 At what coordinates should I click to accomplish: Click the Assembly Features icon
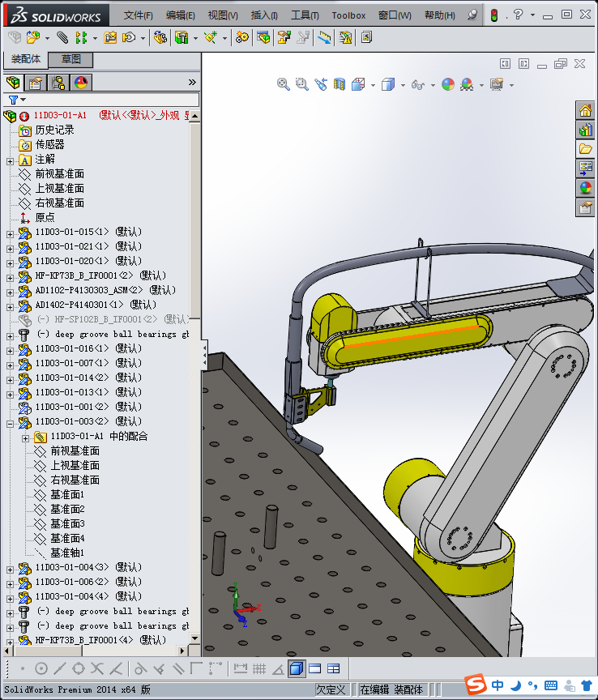coord(182,37)
